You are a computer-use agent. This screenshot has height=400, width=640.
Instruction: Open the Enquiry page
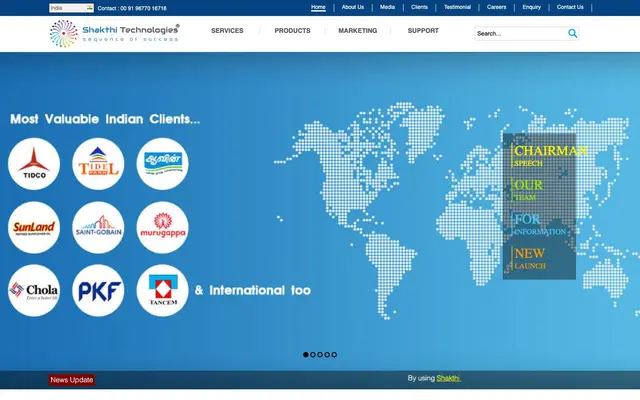(531, 7)
